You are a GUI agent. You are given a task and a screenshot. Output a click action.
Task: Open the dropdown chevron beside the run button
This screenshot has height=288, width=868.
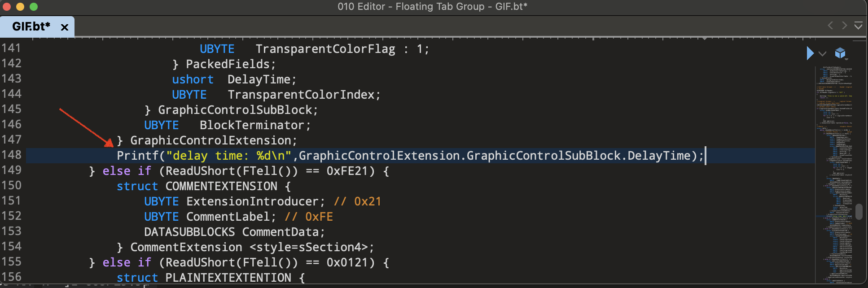click(x=823, y=54)
